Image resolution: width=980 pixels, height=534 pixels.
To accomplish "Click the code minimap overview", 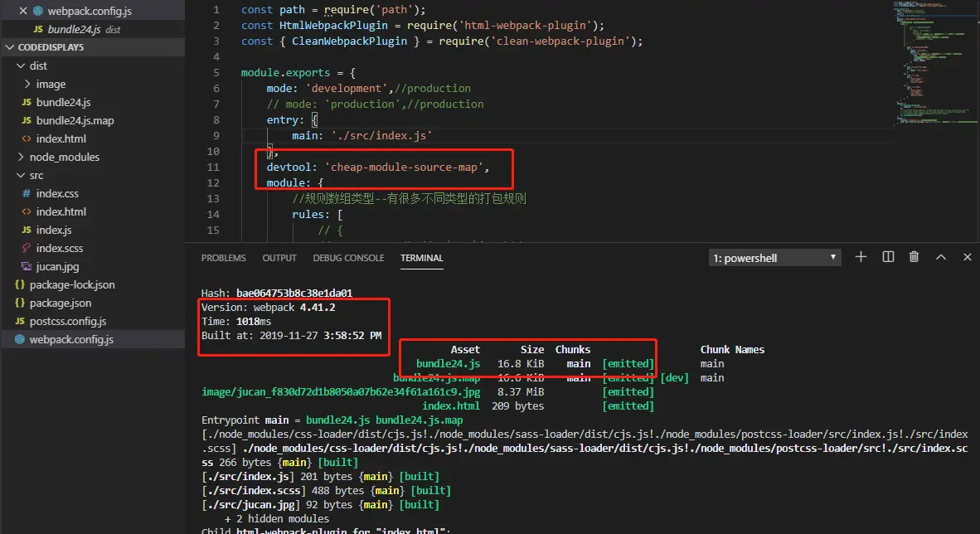I will click(935, 62).
